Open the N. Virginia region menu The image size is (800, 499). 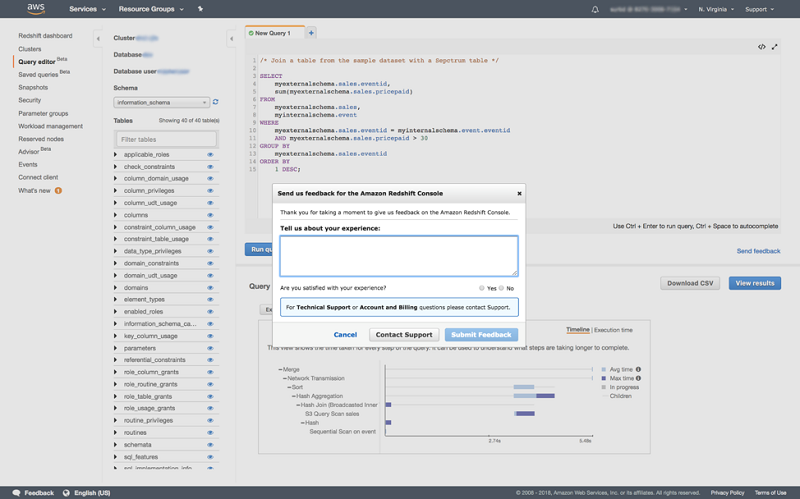click(716, 9)
